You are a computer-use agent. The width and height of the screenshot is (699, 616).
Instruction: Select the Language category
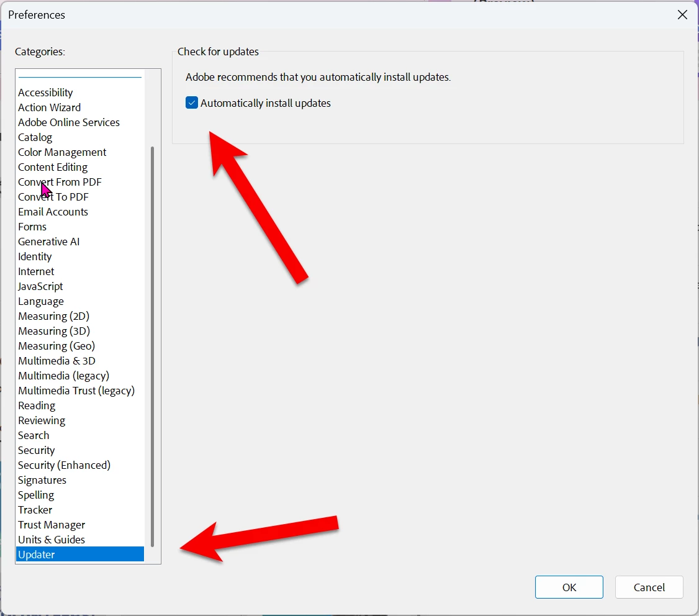coord(41,301)
